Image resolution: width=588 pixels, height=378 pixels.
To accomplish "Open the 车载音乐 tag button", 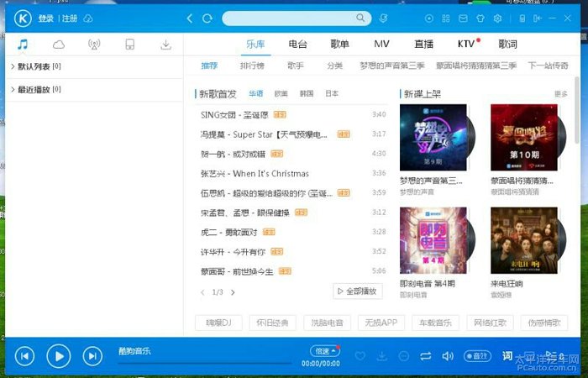I will 435,323.
